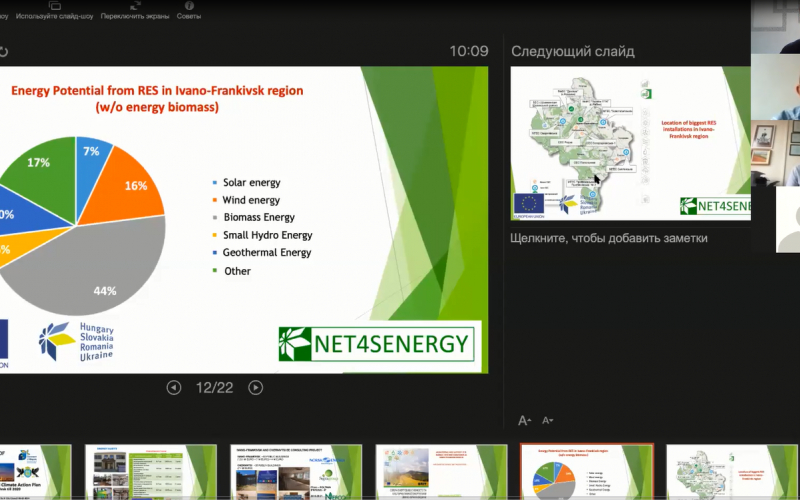The image size is (800, 500).
Task: Click the 12/22 slide counter
Action: pos(214,388)
